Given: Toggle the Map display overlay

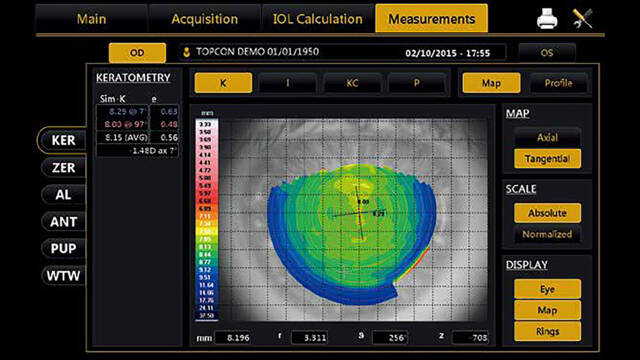Looking at the screenshot, I should [547, 310].
